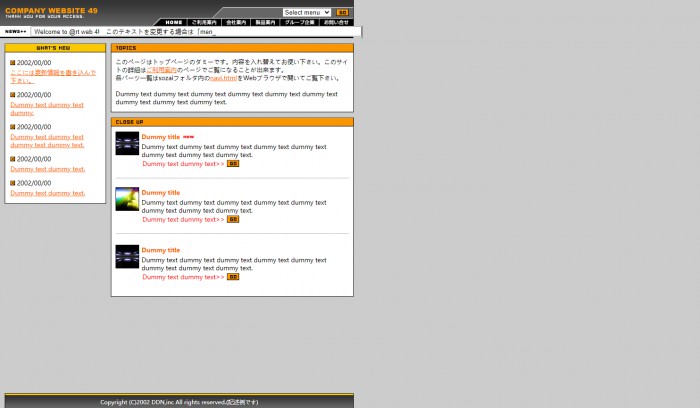Click GO icon under second Dummy title
Viewport: 700px width, 408px height.
[x=233, y=219]
